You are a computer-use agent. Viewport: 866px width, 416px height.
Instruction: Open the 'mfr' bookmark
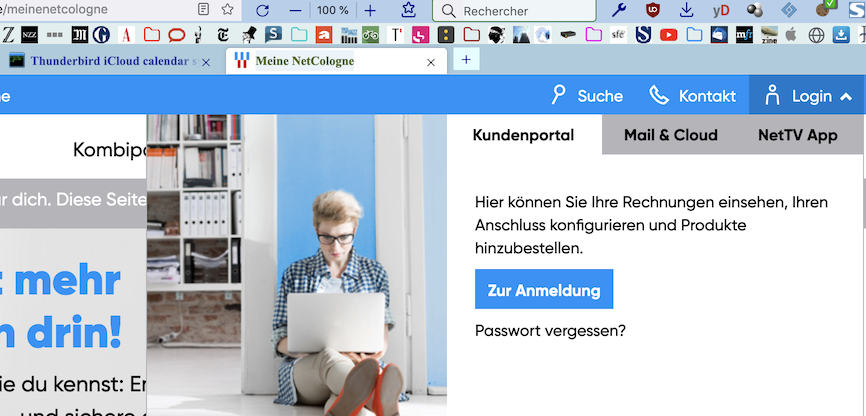(x=744, y=35)
